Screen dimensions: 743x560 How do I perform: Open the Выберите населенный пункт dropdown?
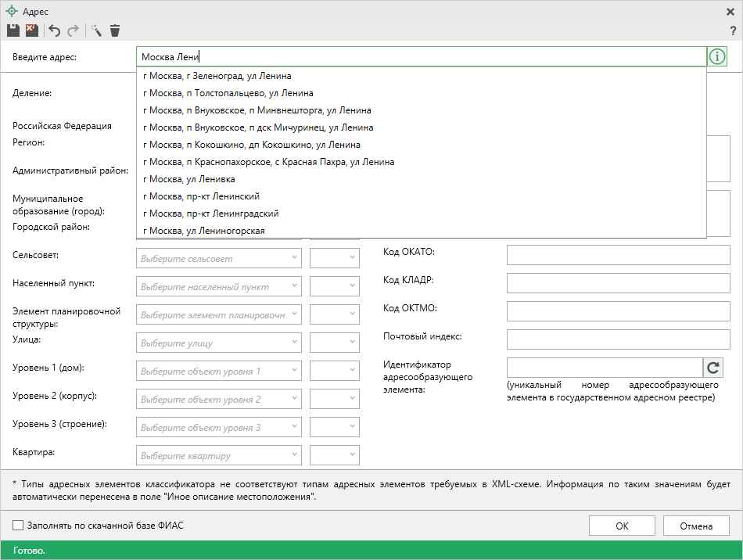click(x=218, y=286)
